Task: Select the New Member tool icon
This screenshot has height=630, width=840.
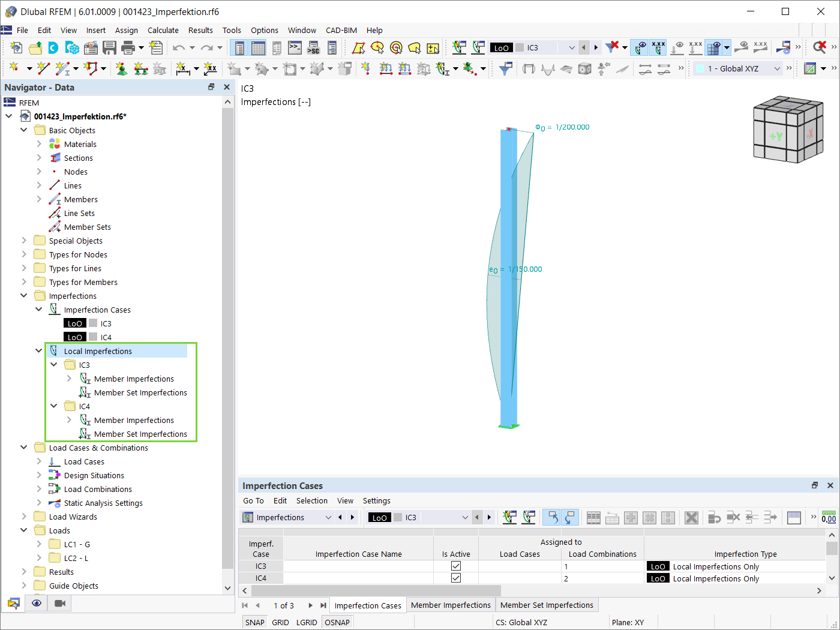Action: click(62, 68)
